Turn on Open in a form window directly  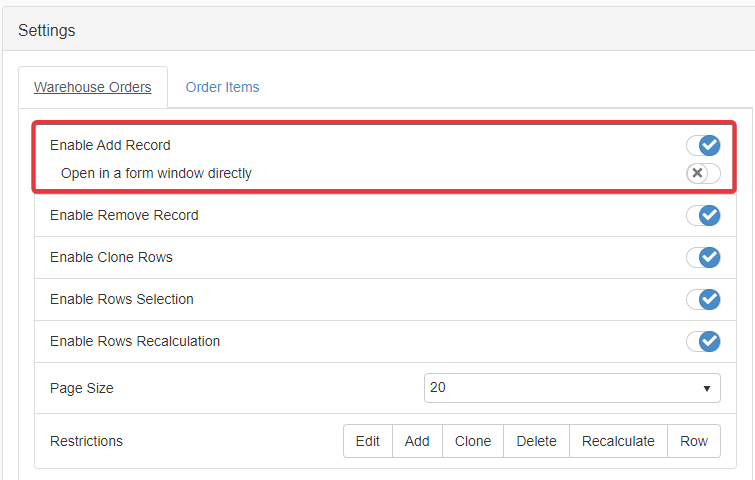pos(703,173)
